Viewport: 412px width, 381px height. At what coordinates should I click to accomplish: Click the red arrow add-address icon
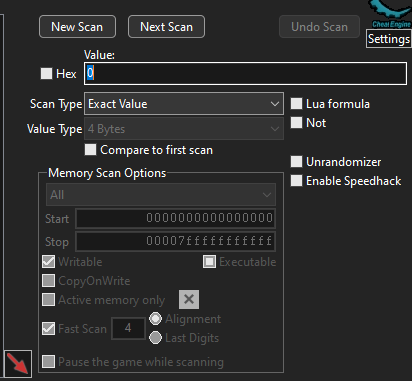[18, 364]
